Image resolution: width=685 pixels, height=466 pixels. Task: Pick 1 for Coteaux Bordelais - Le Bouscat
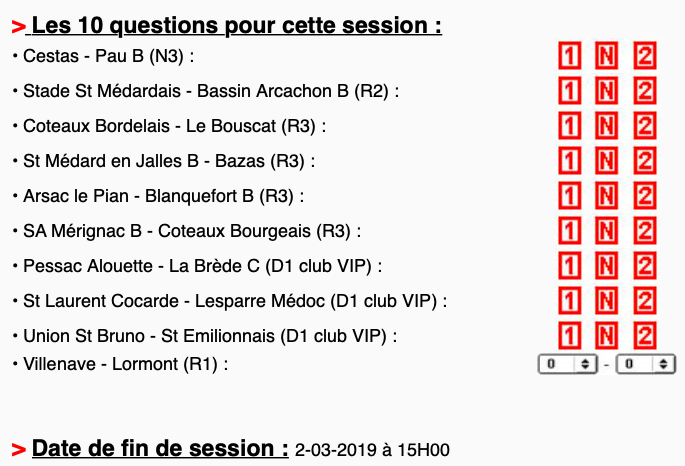568,126
